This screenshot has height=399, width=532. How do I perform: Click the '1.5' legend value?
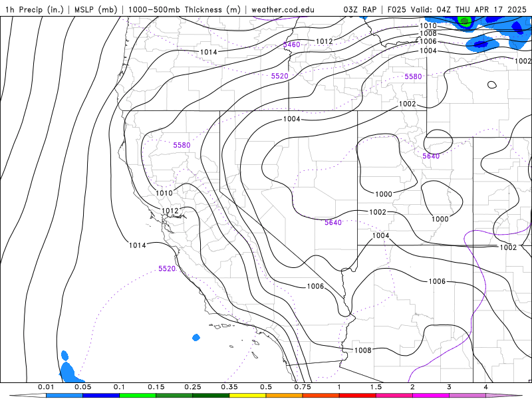(x=376, y=387)
